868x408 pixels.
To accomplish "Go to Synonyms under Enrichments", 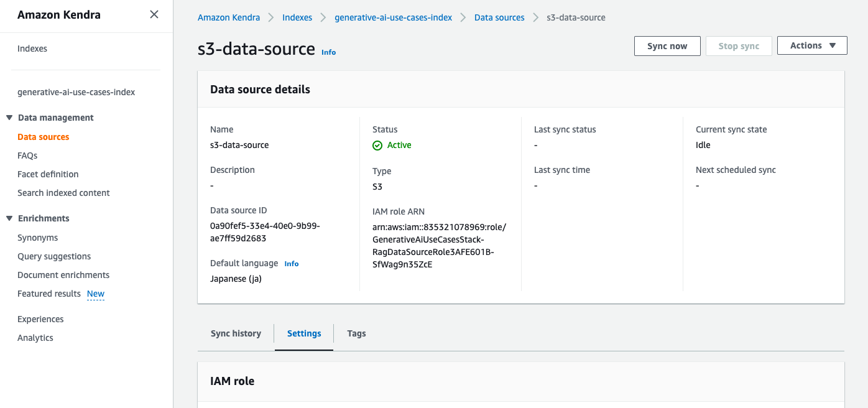I will pyautogui.click(x=38, y=238).
